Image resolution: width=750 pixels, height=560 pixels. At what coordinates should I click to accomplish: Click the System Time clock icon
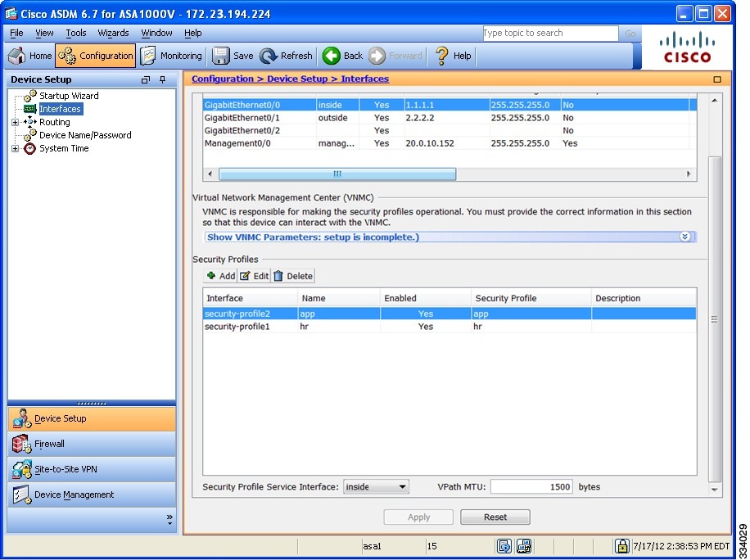tap(29, 148)
